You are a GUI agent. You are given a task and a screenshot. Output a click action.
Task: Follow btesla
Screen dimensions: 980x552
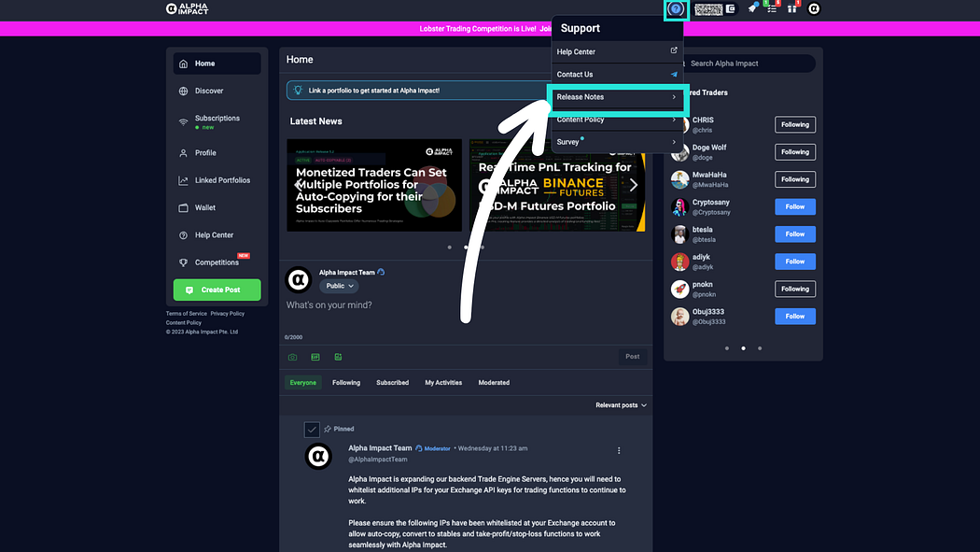point(795,234)
